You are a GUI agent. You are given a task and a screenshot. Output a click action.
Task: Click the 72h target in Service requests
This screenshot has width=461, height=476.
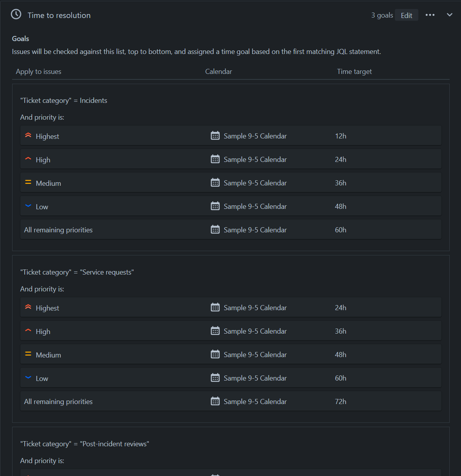340,402
